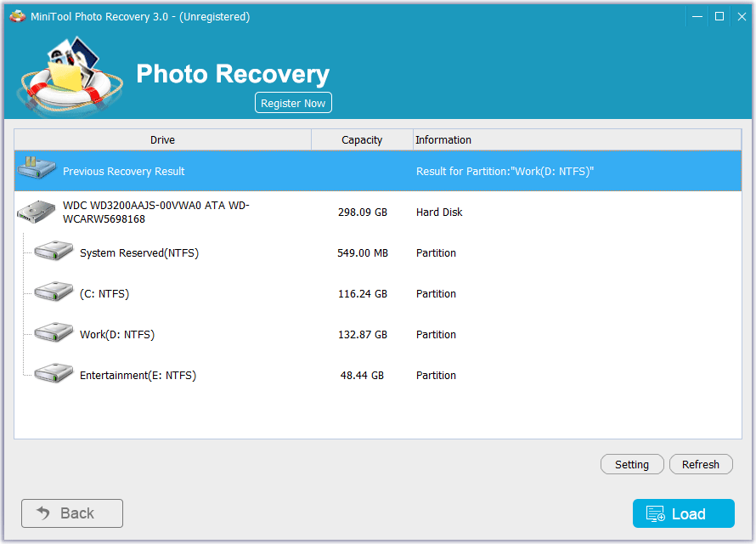Click the Hard Disk information text

tap(439, 212)
